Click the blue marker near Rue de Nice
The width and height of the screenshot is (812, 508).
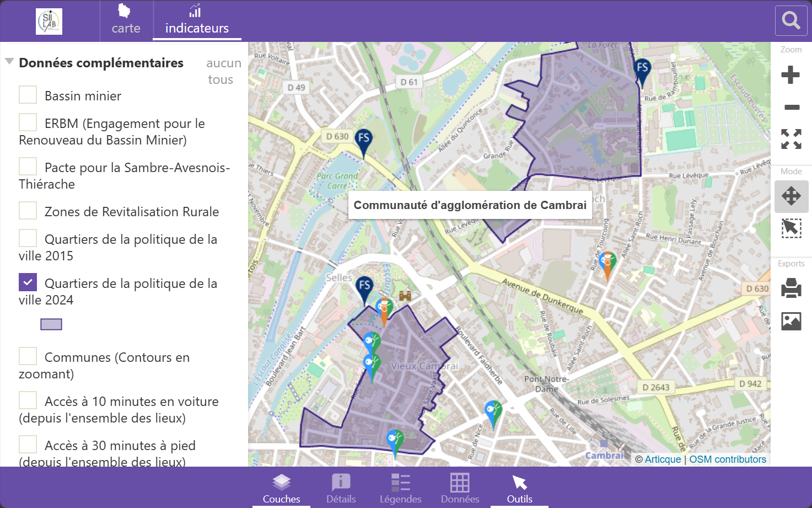[493, 414]
